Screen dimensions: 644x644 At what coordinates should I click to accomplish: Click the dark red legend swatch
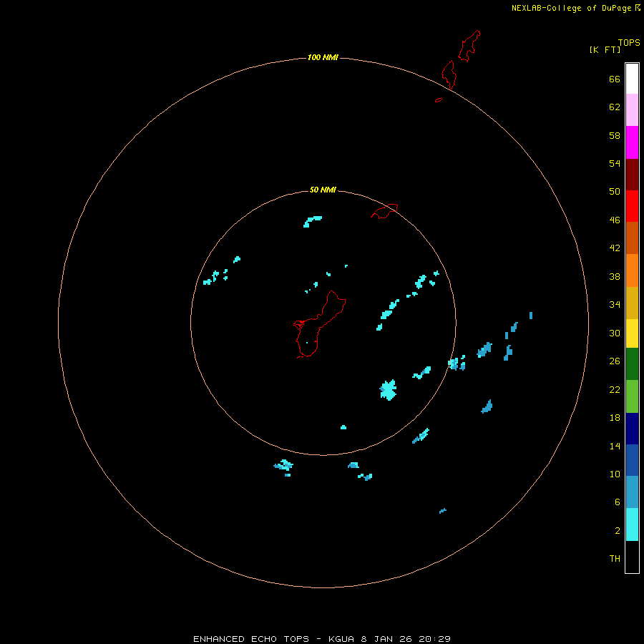click(x=632, y=174)
